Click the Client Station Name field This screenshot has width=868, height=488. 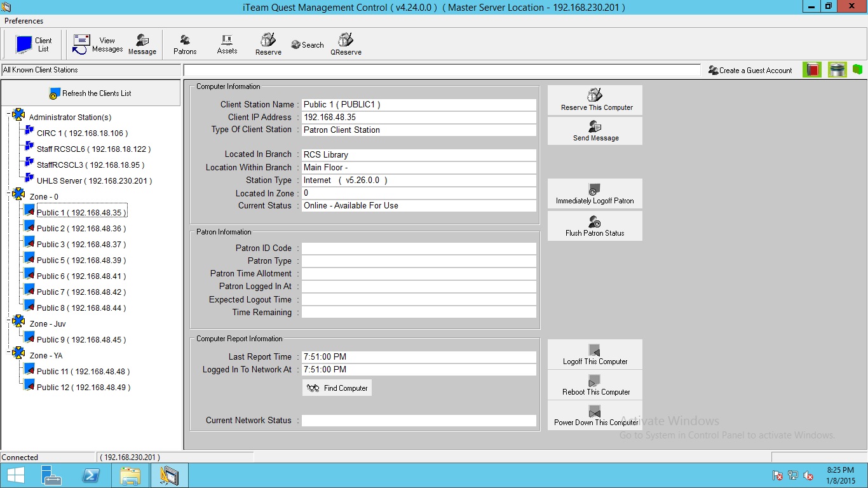coord(419,104)
